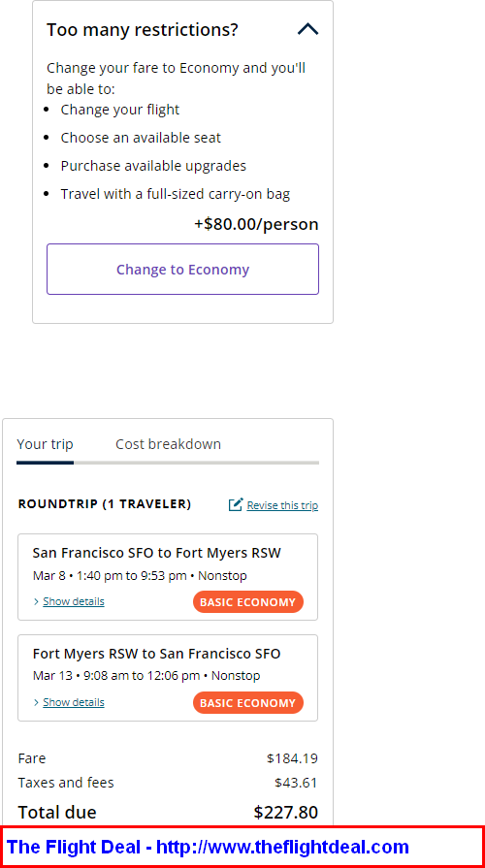The image size is (485, 868).
Task: Click Basic Economy badge on return flight
Action: coord(248,703)
